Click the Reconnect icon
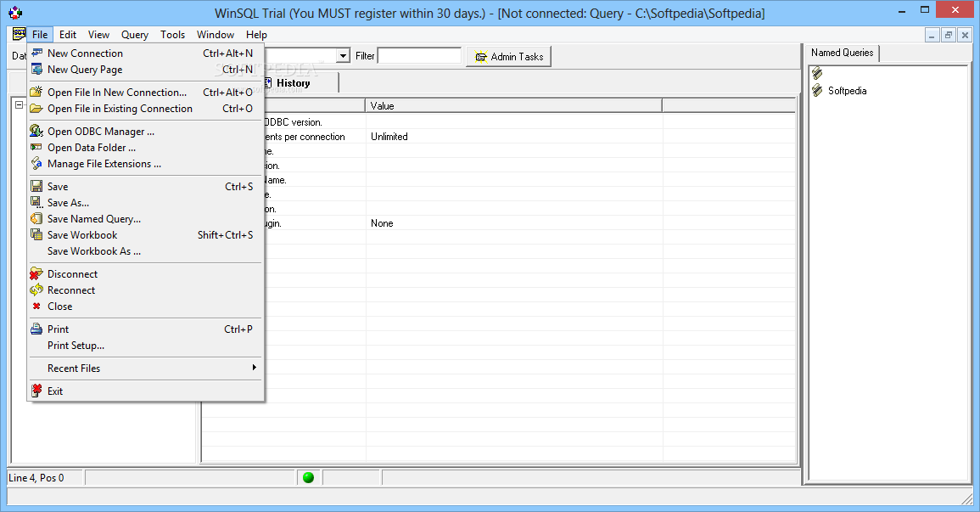Image resolution: width=980 pixels, height=512 pixels. [x=36, y=290]
